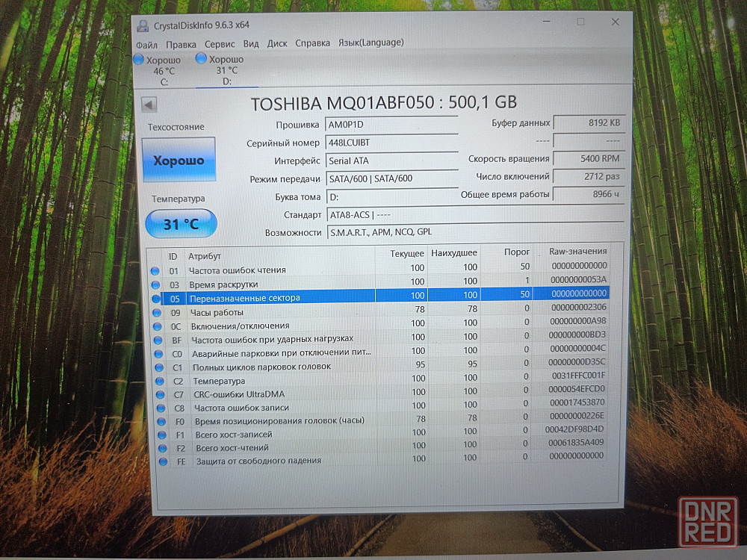Click status dot of attribute 09
This screenshot has height=560, width=747.
click(157, 313)
